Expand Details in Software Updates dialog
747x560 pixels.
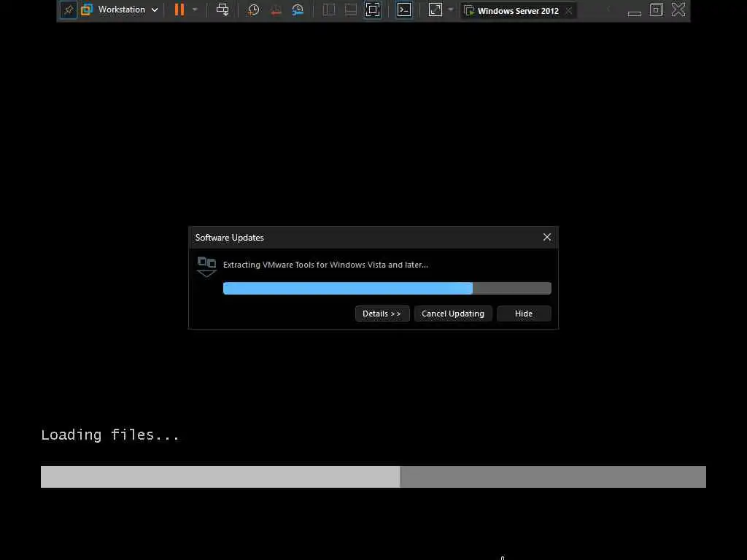tap(382, 314)
